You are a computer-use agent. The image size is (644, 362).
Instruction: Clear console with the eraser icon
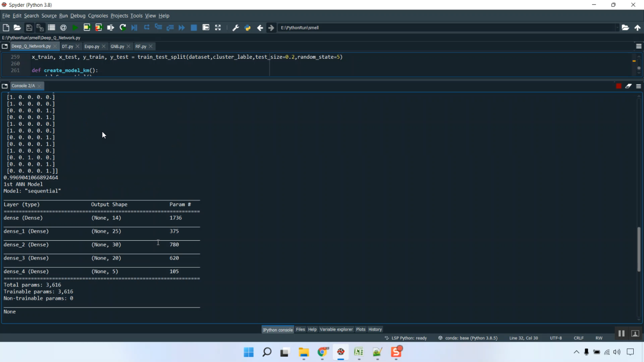pyautogui.click(x=629, y=86)
